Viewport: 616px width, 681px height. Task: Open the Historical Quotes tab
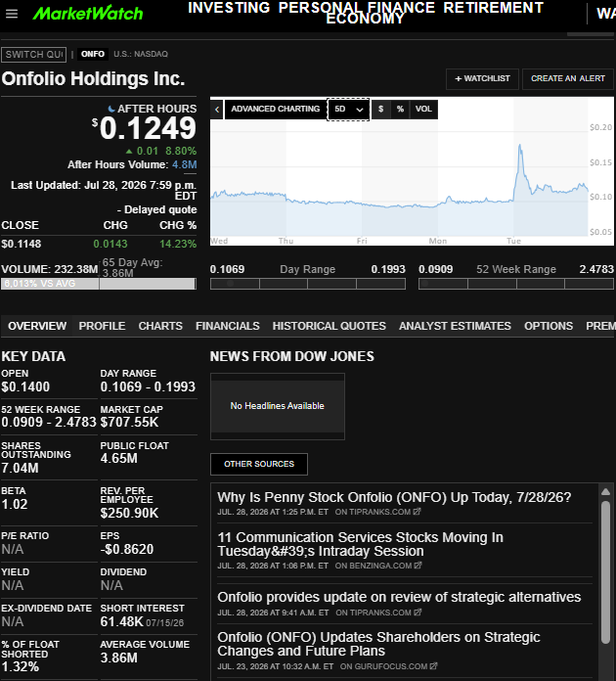tap(330, 326)
